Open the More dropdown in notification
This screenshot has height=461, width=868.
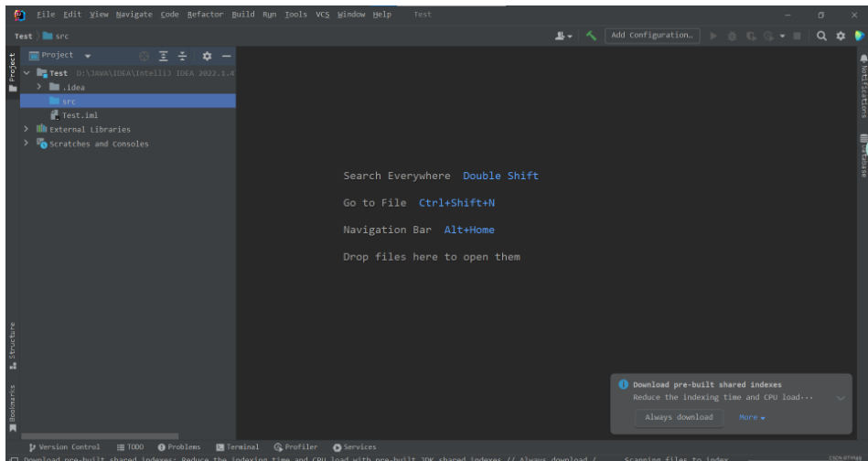pyautogui.click(x=752, y=417)
